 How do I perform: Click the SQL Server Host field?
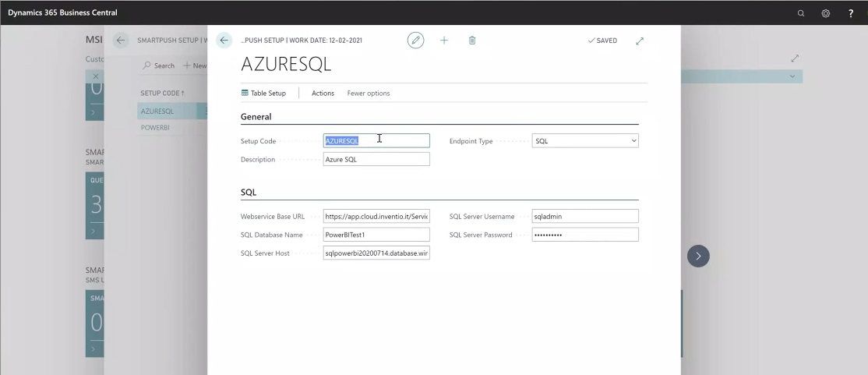click(376, 253)
